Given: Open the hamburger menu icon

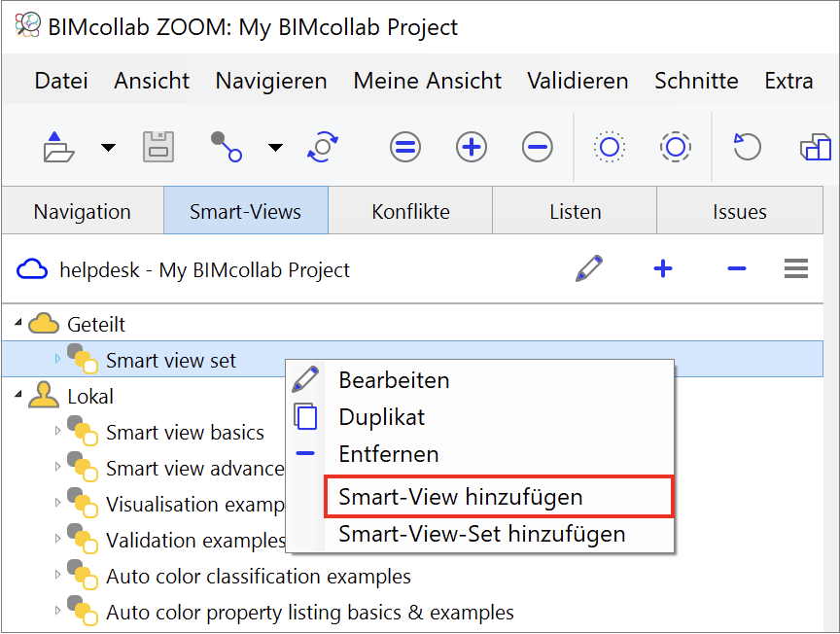Looking at the screenshot, I should point(796,268).
